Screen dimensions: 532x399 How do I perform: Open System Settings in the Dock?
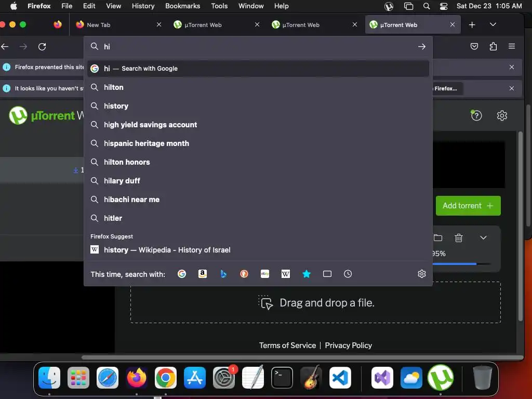pyautogui.click(x=224, y=378)
